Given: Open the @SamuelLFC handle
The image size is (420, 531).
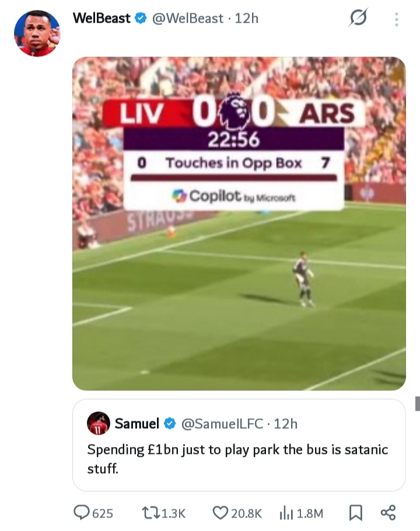Looking at the screenshot, I should (222, 424).
